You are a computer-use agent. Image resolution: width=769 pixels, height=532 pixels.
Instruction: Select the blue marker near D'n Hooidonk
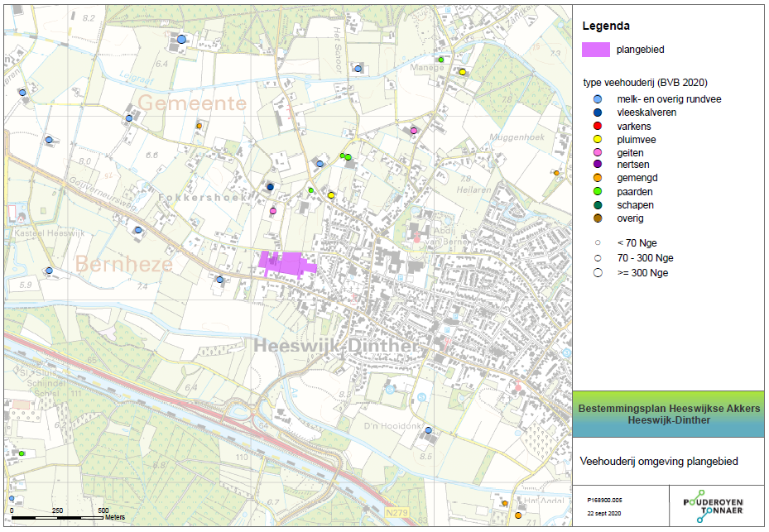click(428, 430)
